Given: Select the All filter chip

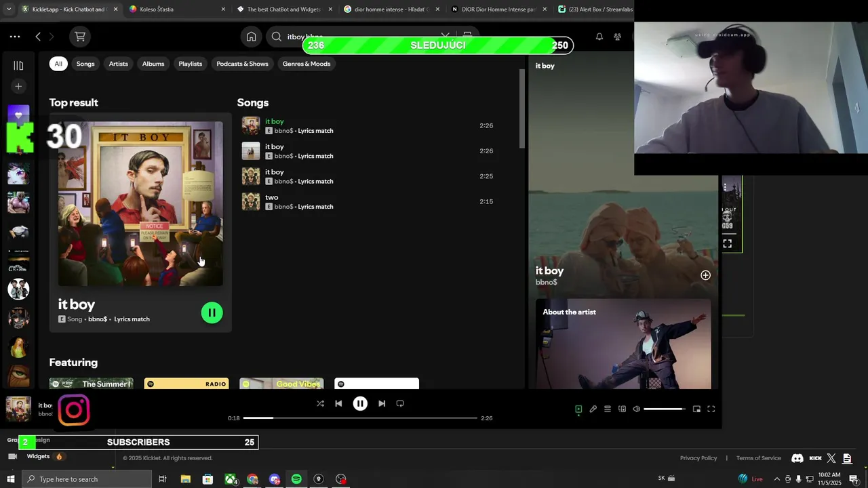Looking at the screenshot, I should 58,64.
